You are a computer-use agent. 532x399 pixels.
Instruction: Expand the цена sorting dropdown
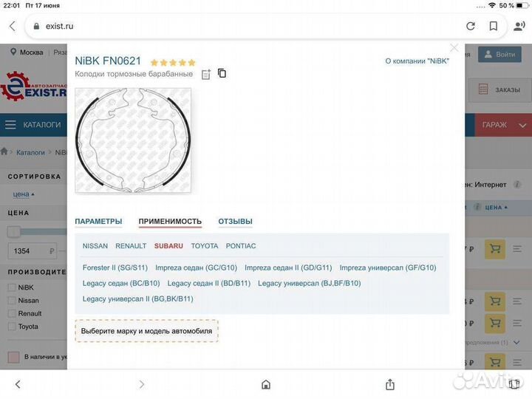click(x=24, y=194)
